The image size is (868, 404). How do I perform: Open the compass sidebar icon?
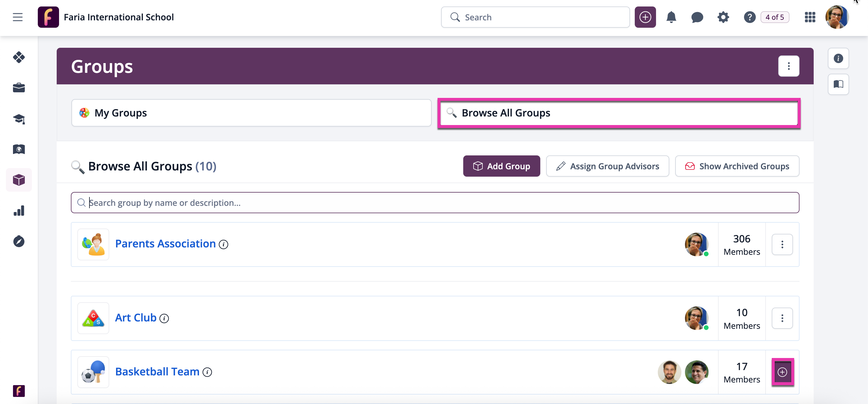tap(19, 241)
